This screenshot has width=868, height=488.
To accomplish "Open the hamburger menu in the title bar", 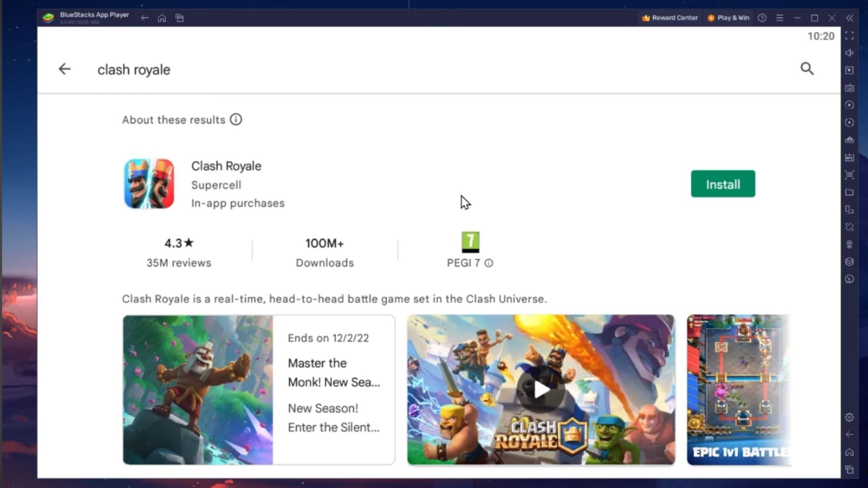I will [x=780, y=18].
